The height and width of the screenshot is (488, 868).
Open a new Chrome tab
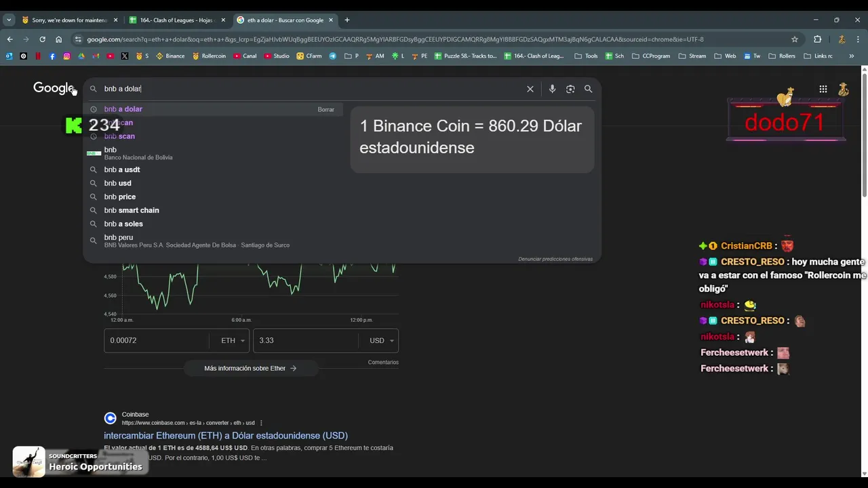347,20
